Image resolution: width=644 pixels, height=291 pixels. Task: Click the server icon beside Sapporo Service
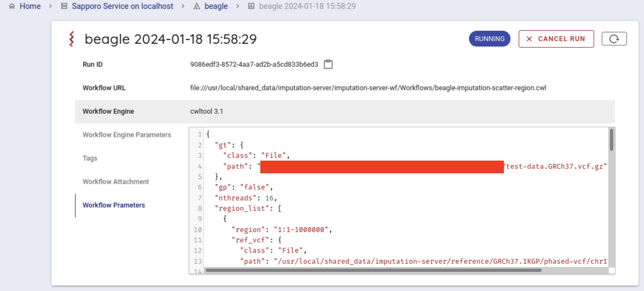(x=64, y=6)
